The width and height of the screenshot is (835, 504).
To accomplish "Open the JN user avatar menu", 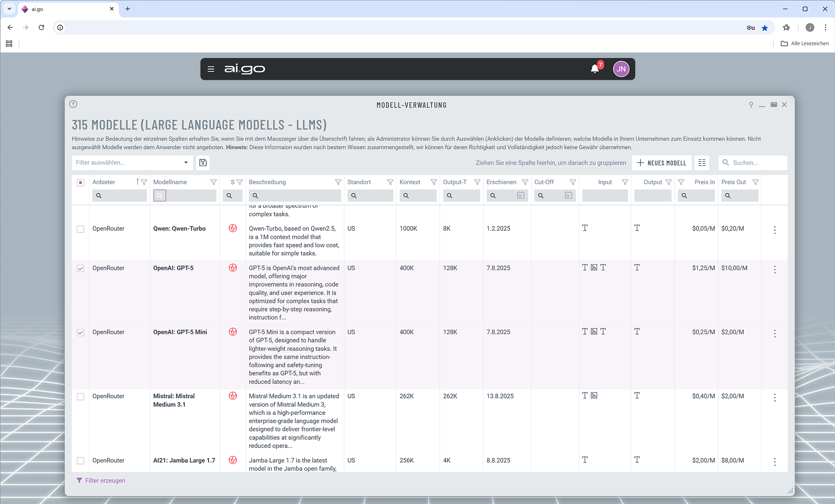I will 621,69.
